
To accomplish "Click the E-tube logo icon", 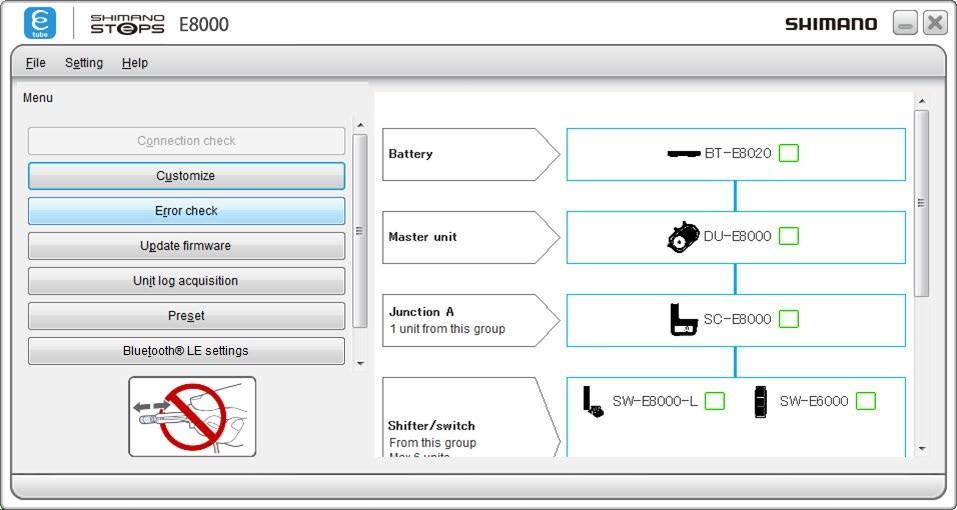I will (x=40, y=23).
